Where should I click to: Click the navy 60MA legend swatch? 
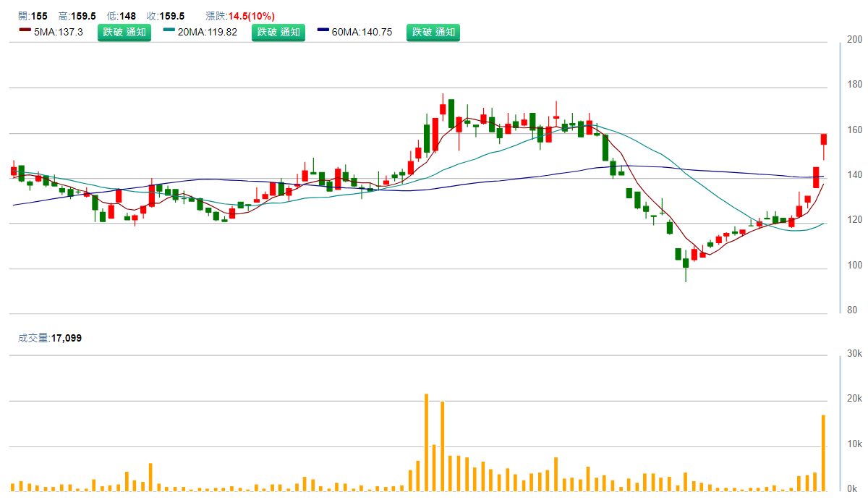point(323,30)
